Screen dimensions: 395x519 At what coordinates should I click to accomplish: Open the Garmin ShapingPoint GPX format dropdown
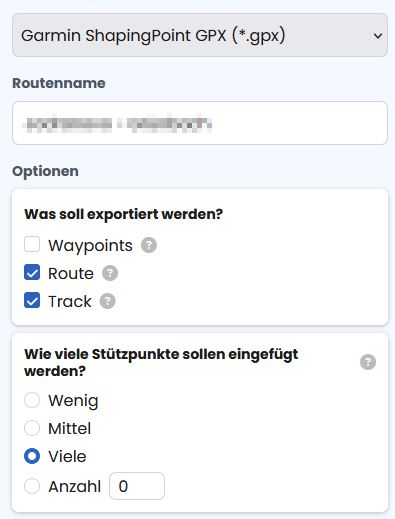pos(200,35)
